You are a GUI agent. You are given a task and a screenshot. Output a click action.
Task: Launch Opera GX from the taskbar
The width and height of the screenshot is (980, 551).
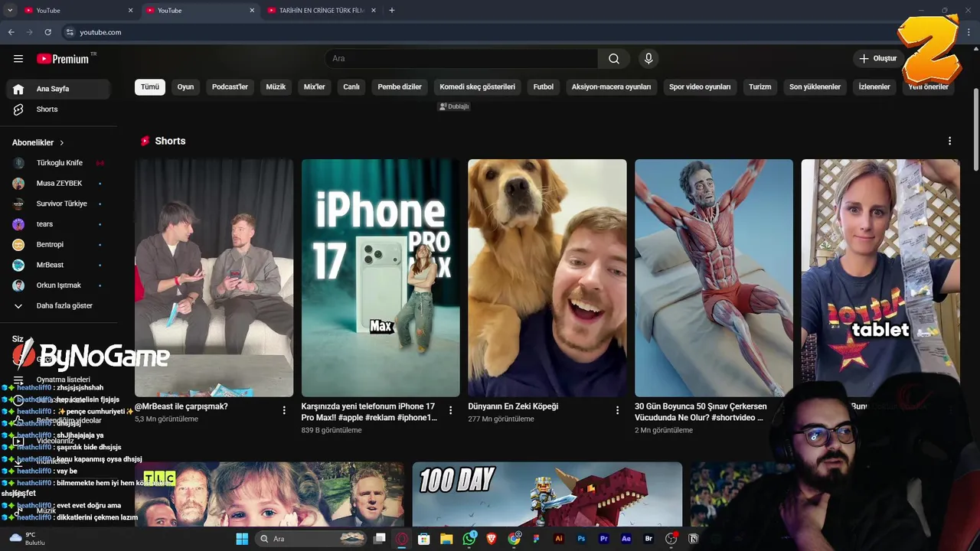(402, 539)
